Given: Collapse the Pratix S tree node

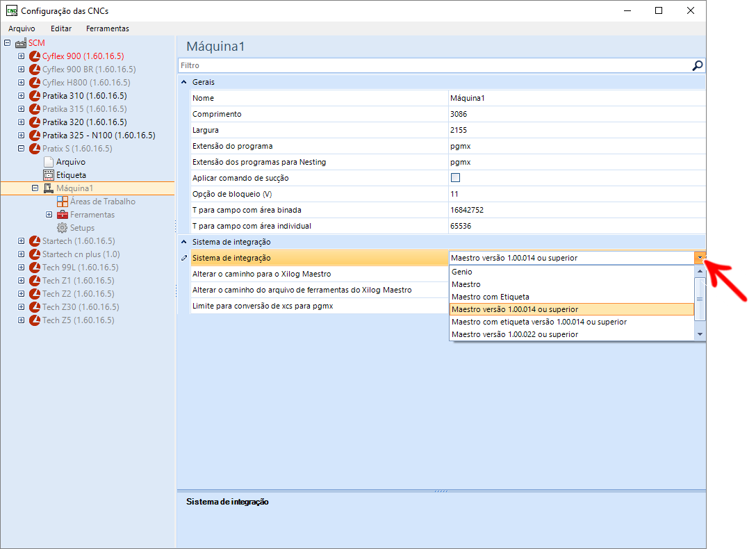Looking at the screenshot, I should [x=22, y=149].
